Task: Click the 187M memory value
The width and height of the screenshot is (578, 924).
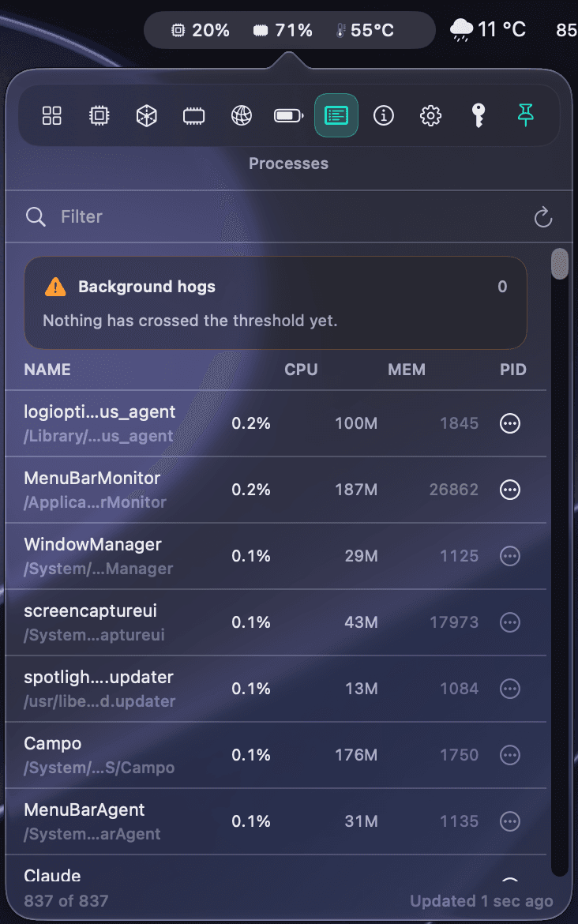Action: [x=356, y=490]
